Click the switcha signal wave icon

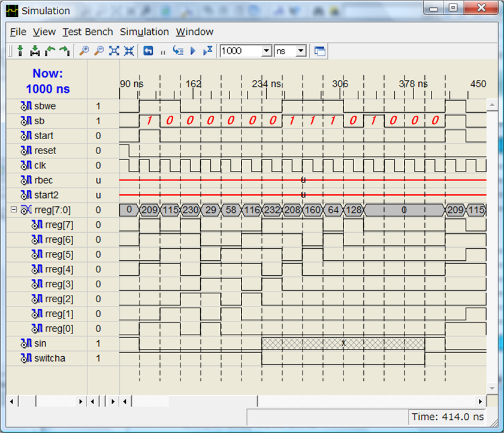(x=26, y=357)
